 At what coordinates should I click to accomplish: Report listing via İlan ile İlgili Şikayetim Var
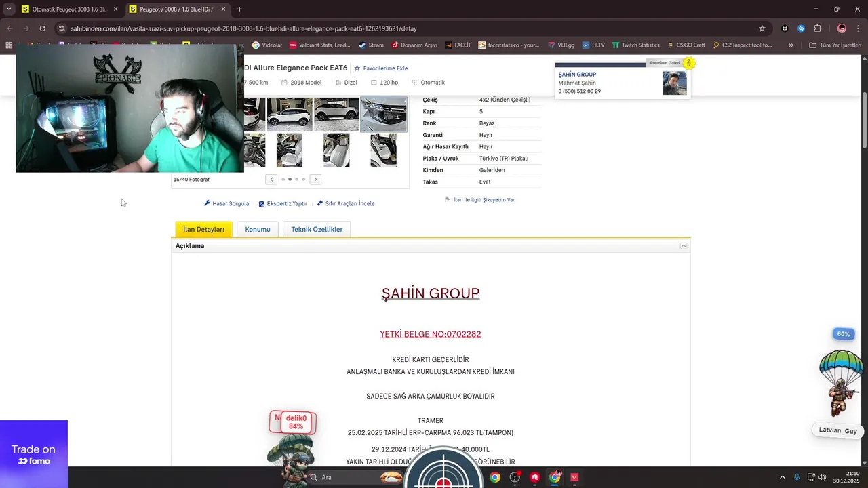click(x=479, y=200)
